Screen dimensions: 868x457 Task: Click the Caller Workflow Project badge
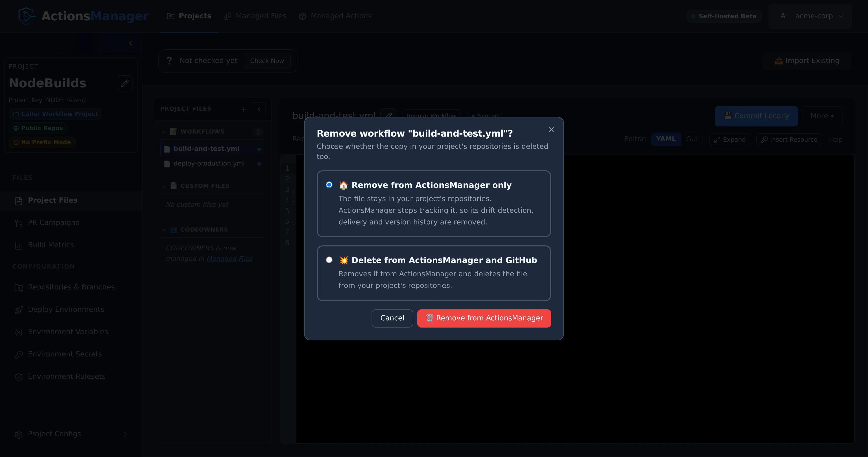point(56,114)
